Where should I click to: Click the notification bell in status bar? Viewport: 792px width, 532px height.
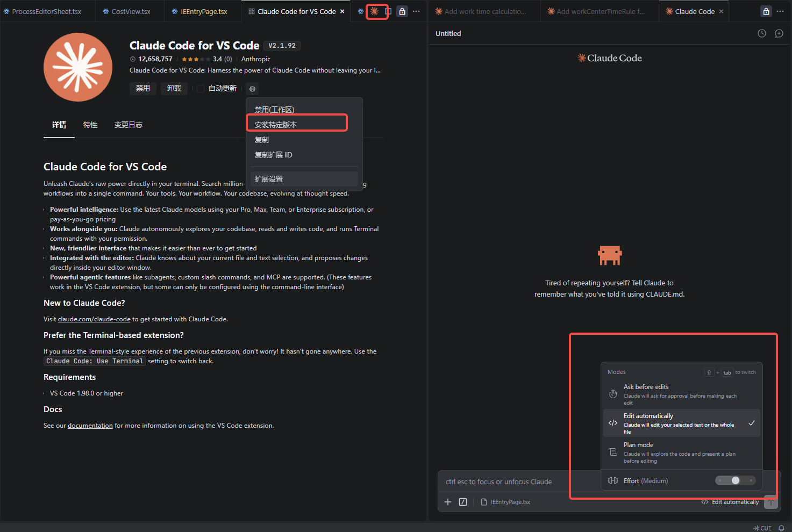(781, 528)
